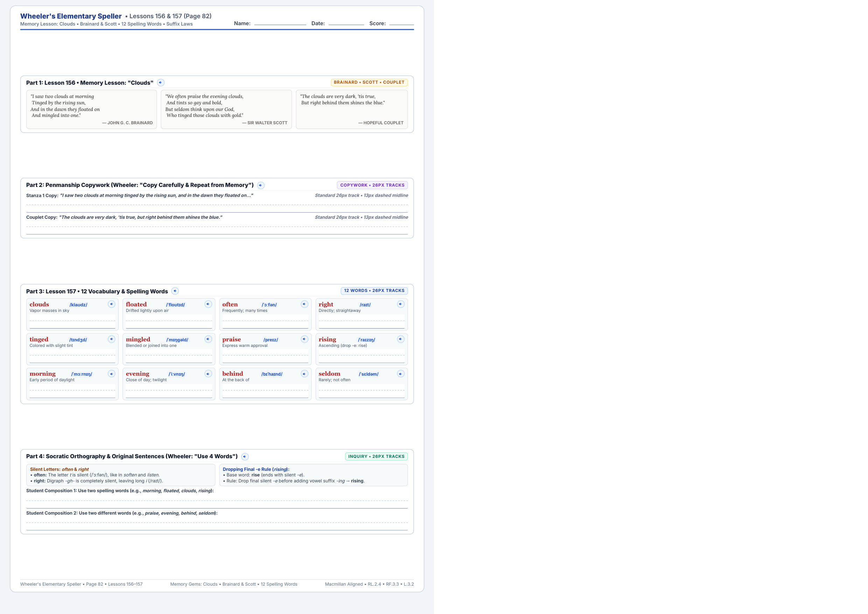Play pronunciation of the word evening
The height and width of the screenshot is (614, 868).
(208, 374)
